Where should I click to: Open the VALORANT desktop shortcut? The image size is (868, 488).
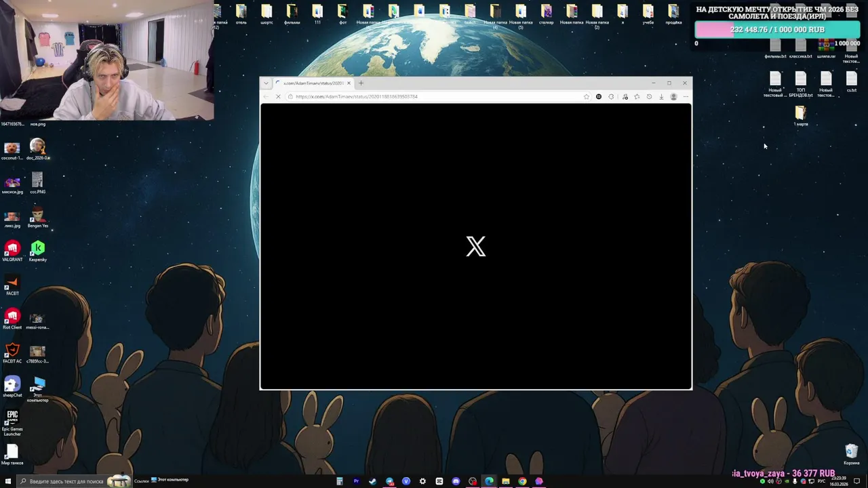pyautogui.click(x=12, y=251)
